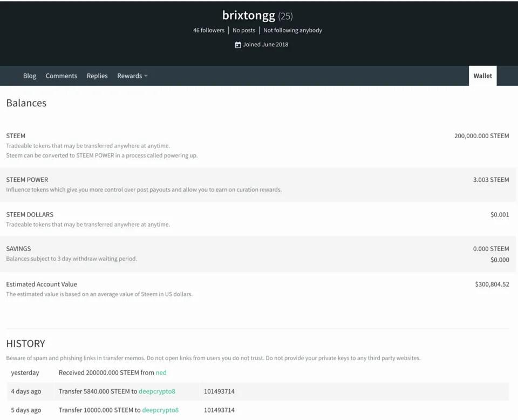Screen dimensions: 518x420
Task: View the 46 followers list
Action: [x=209, y=30]
